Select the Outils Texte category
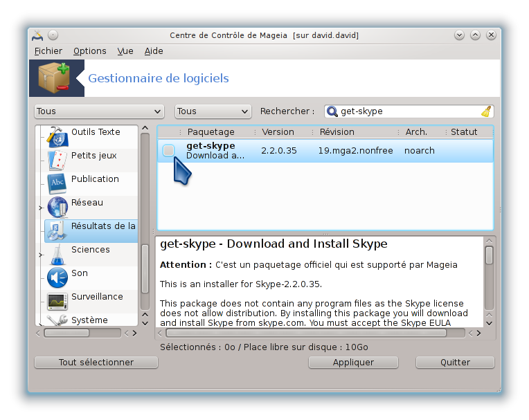 tap(96, 131)
